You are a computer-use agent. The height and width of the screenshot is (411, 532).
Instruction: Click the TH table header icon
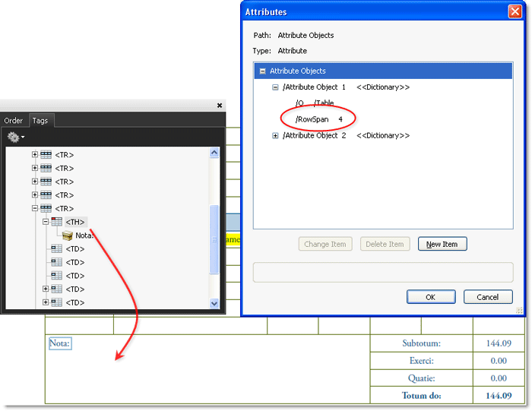click(56, 222)
